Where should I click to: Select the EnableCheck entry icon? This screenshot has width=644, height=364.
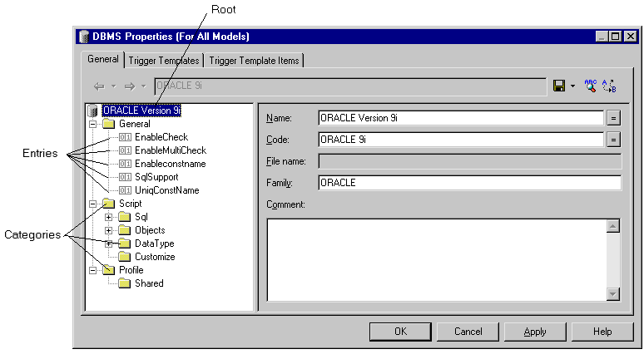(125, 137)
